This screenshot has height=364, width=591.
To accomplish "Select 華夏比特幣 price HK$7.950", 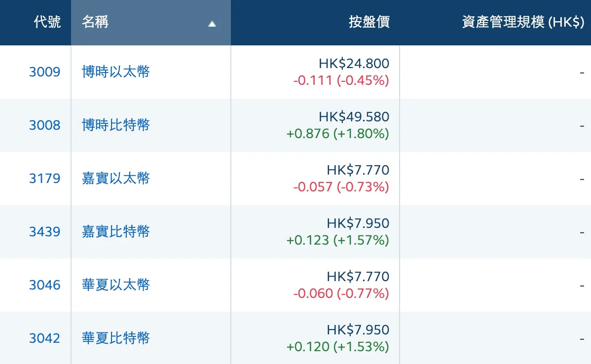I will pos(358,330).
